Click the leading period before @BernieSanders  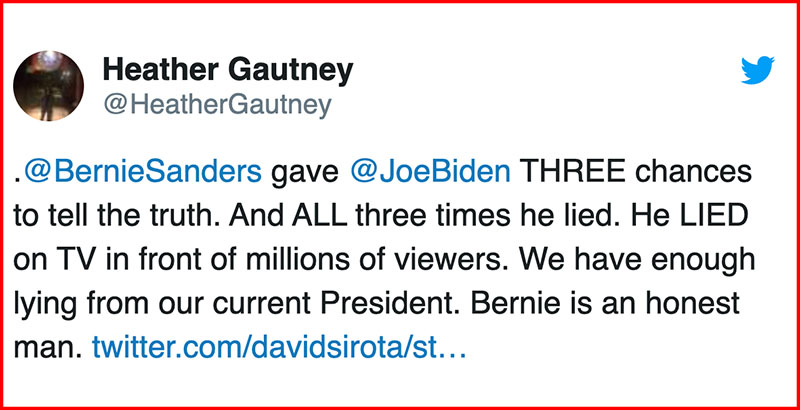(x=18, y=181)
